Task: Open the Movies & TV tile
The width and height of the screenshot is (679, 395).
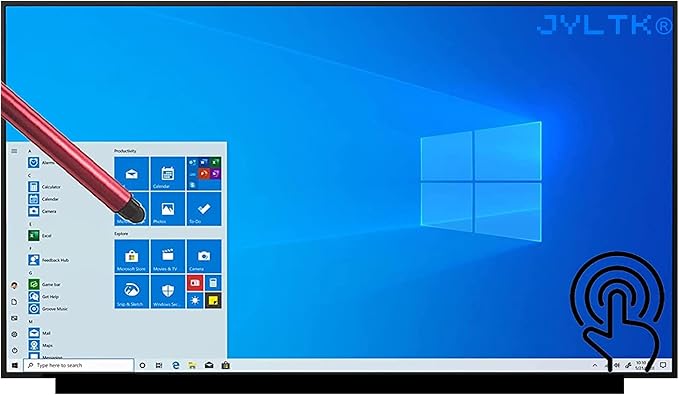Action: 168,256
